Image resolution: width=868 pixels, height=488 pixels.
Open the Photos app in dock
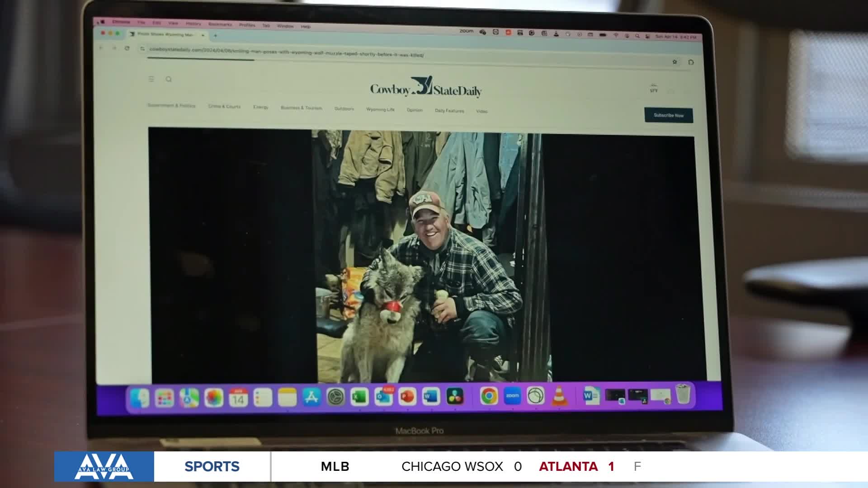(213, 398)
